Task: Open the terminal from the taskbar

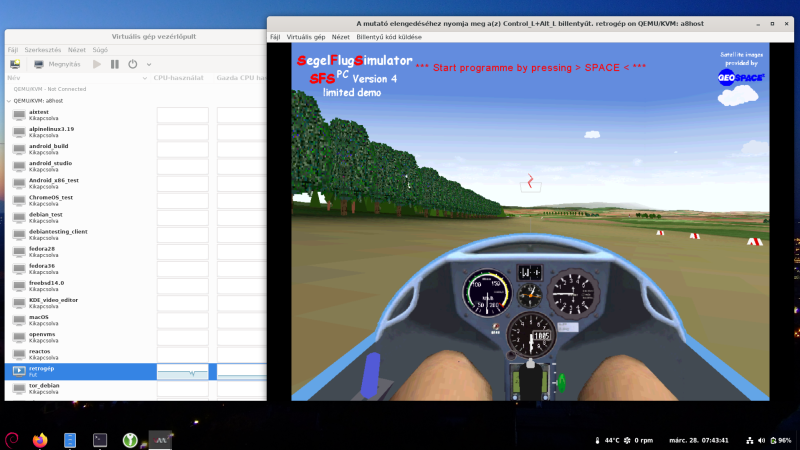Action: point(100,440)
